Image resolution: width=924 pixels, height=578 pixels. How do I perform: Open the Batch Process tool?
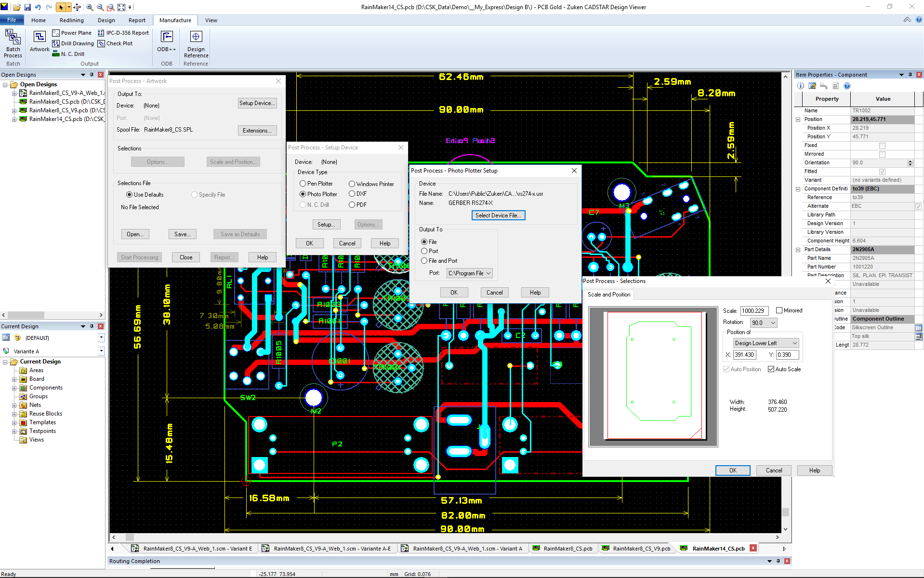tap(13, 43)
